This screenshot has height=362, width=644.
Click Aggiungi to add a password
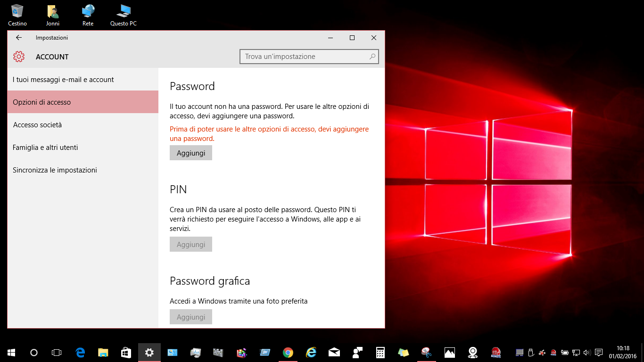(x=190, y=152)
